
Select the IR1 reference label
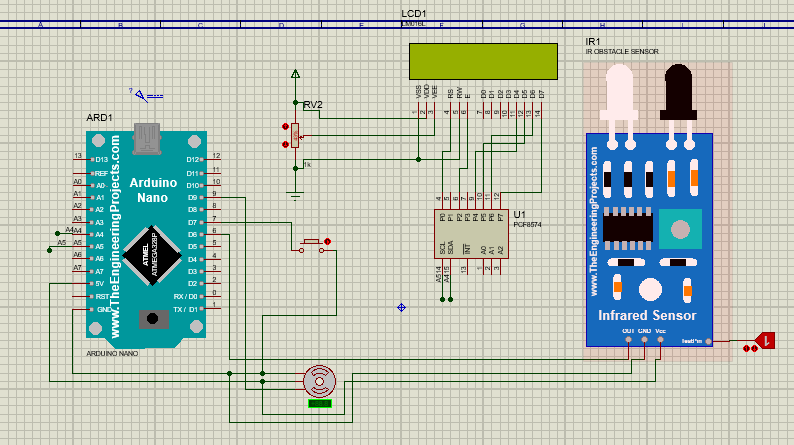[592, 42]
